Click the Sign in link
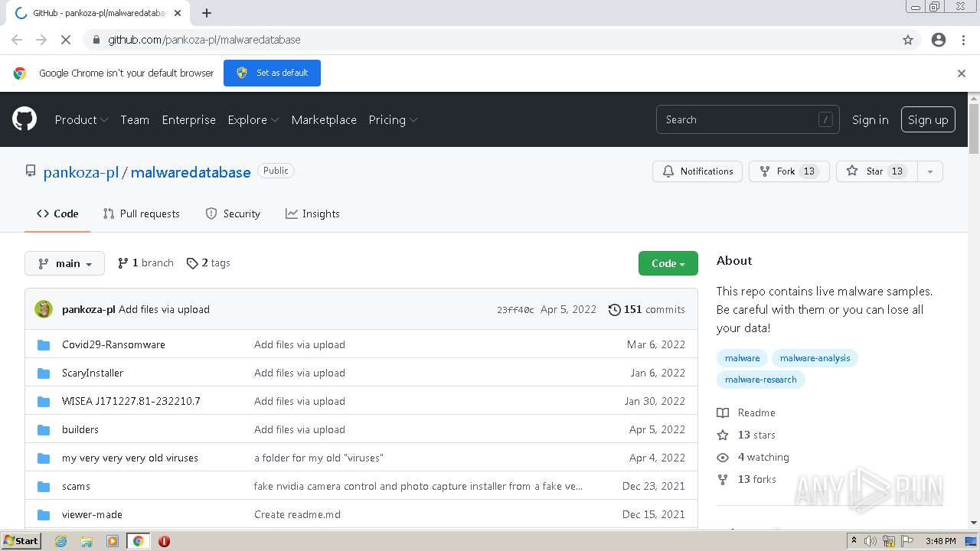This screenshot has height=551, width=980. [x=871, y=119]
